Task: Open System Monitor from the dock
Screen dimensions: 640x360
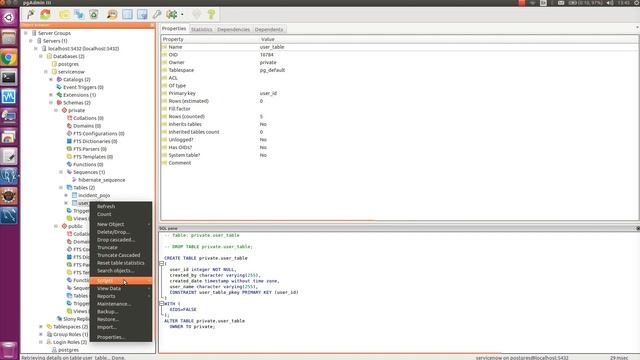Action: [x=9, y=97]
